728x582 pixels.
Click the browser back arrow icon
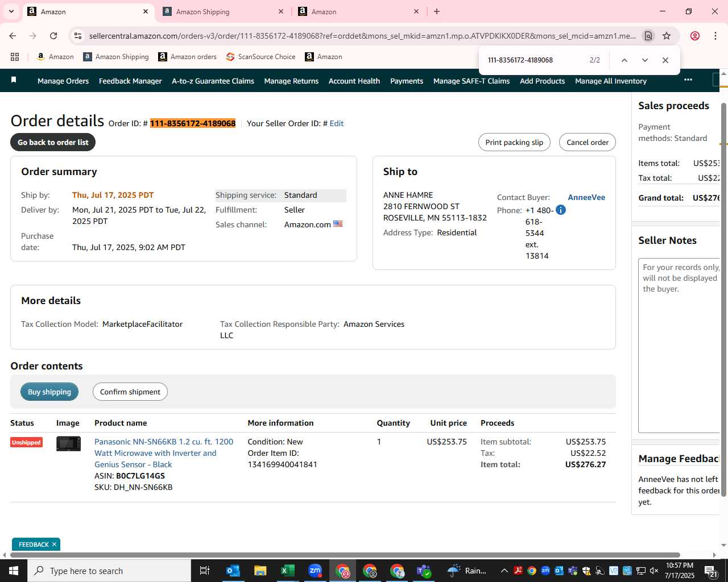point(13,36)
